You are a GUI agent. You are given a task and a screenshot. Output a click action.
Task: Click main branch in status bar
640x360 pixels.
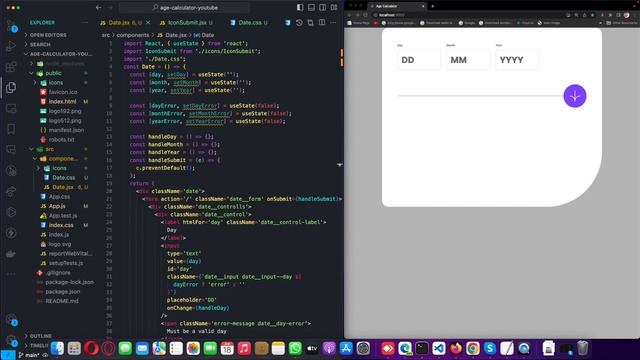pos(29,355)
